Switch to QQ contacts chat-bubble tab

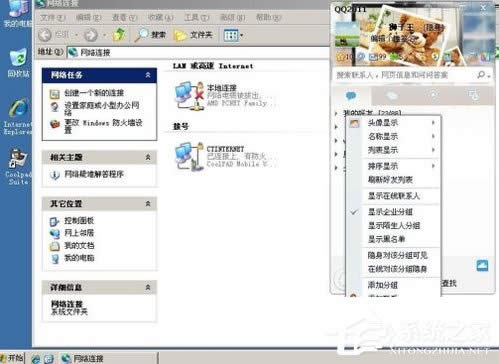[x=351, y=96]
